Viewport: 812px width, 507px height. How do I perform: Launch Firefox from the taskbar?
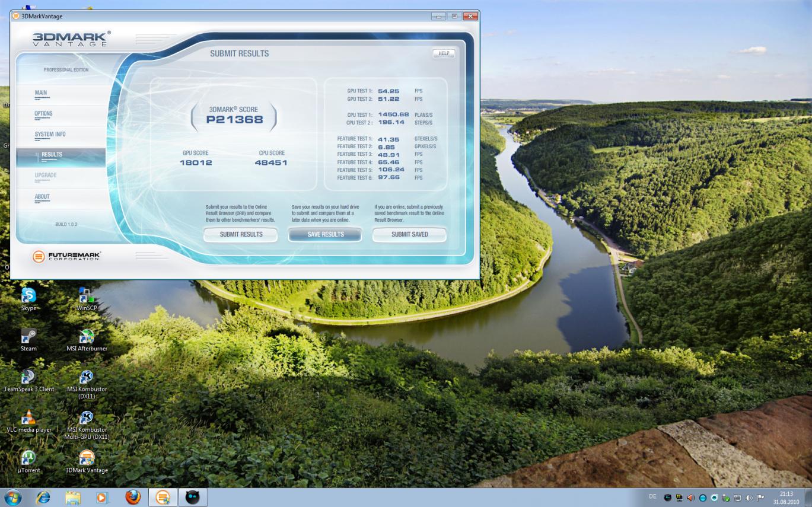click(x=133, y=497)
